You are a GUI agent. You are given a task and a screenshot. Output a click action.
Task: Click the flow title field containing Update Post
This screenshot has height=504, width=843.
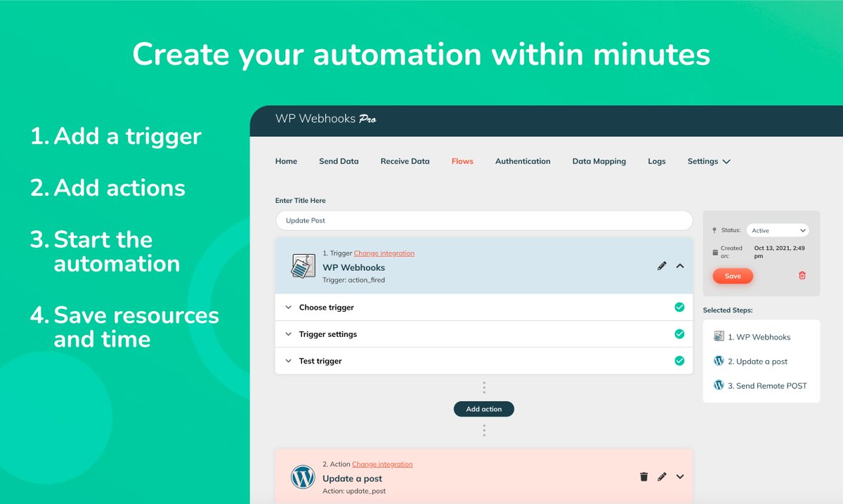click(x=484, y=220)
